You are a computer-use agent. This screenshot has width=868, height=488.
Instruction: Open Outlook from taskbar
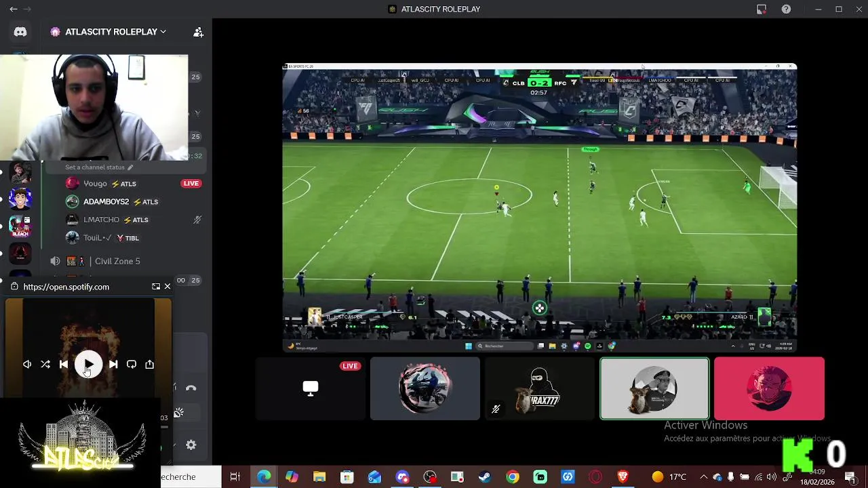(x=375, y=477)
